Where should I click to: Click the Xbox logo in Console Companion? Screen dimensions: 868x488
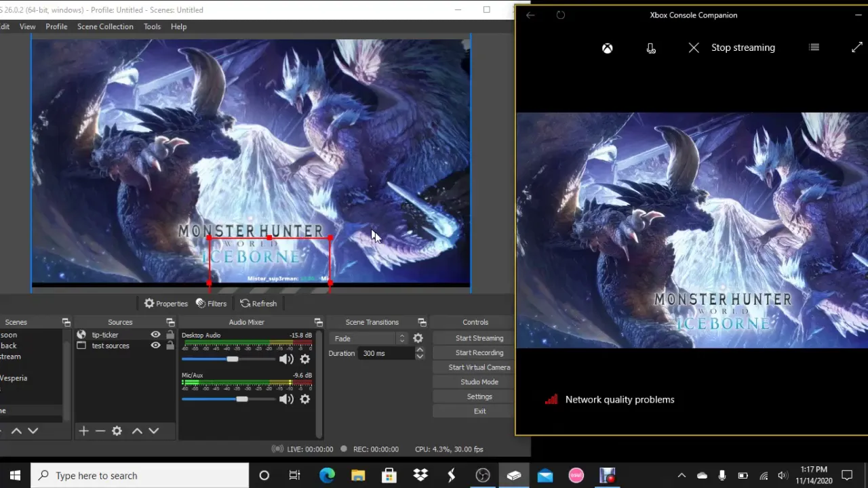tap(608, 48)
